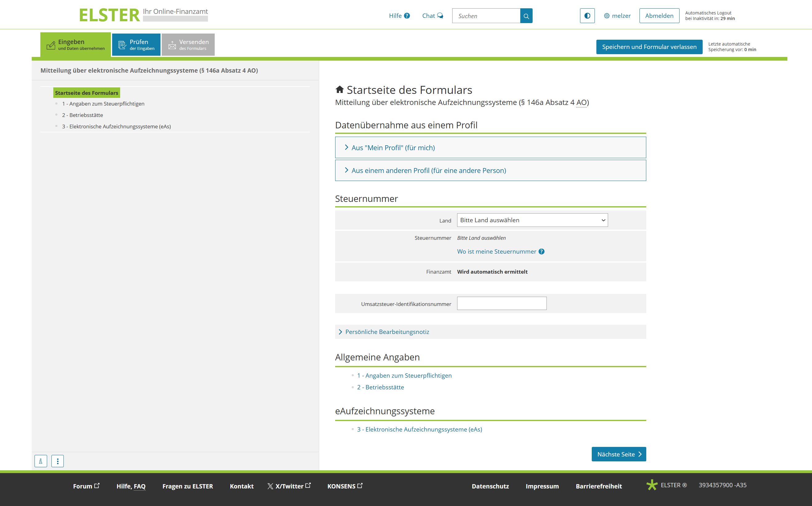
Task: Select 2 - Betriebsstätte in sidebar tree
Action: coord(82,115)
